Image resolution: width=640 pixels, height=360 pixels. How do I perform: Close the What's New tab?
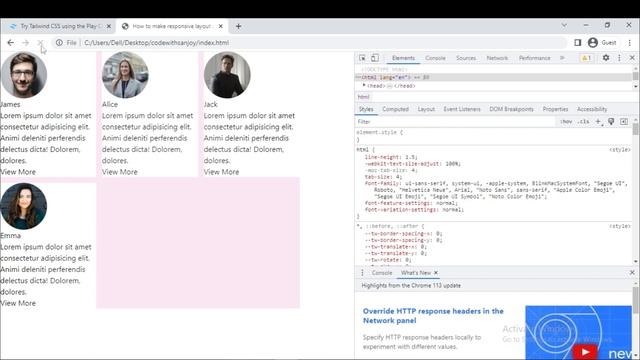[436, 273]
